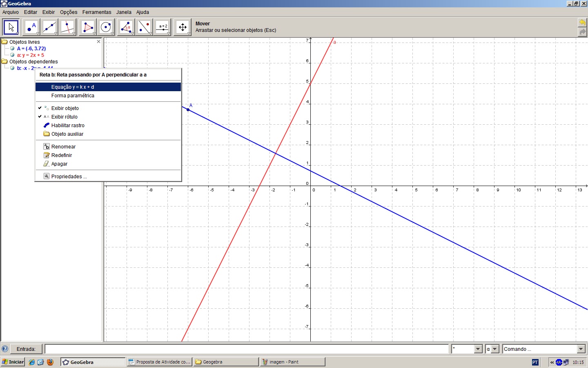Open the Arquivo menu
The width and height of the screenshot is (588, 368).
click(11, 12)
